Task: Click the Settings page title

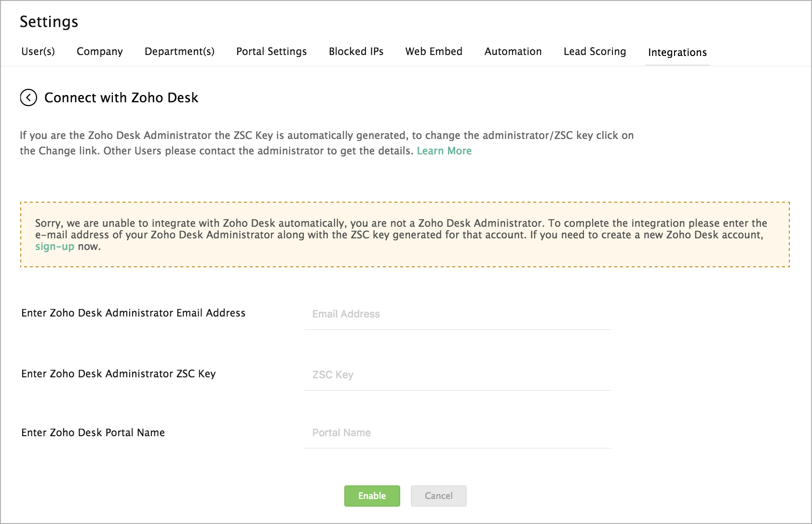Action: coord(49,22)
